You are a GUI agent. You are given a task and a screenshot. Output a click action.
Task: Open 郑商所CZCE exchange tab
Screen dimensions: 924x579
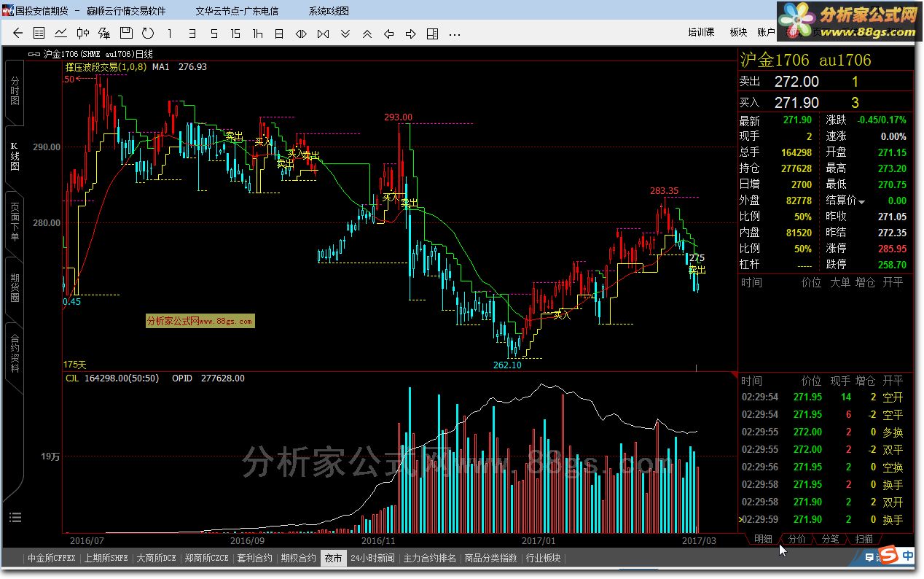point(207,558)
